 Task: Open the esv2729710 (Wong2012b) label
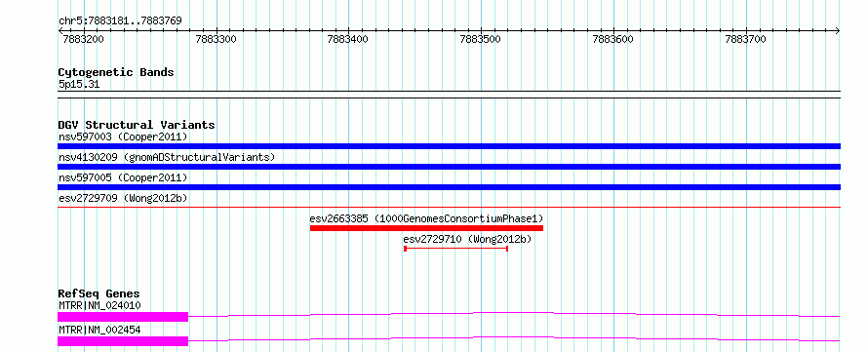click(x=467, y=239)
